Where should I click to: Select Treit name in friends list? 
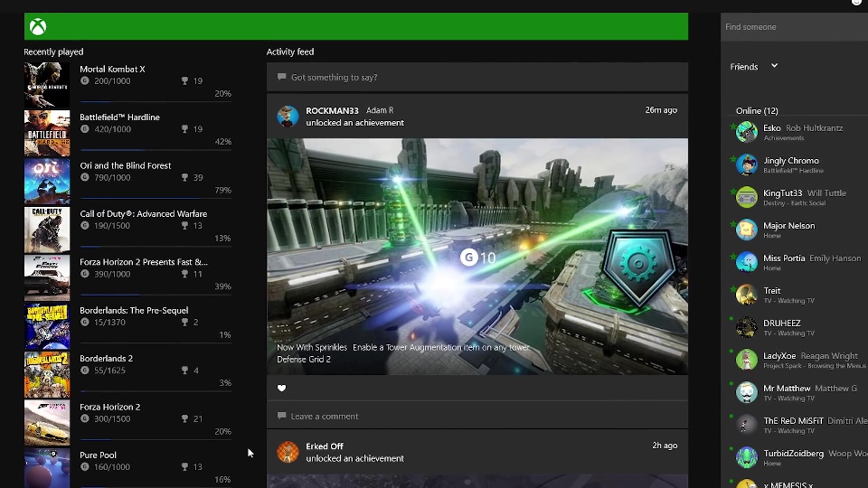(771, 290)
